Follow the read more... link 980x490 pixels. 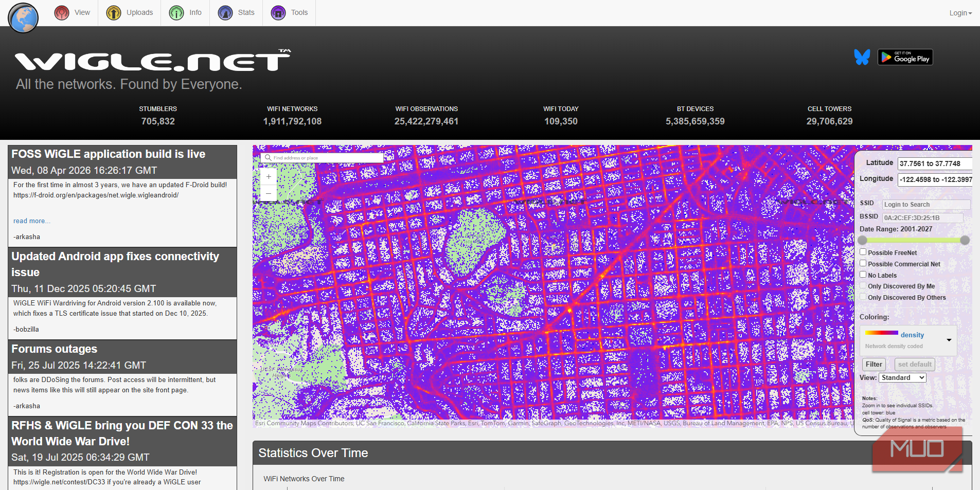click(x=32, y=221)
